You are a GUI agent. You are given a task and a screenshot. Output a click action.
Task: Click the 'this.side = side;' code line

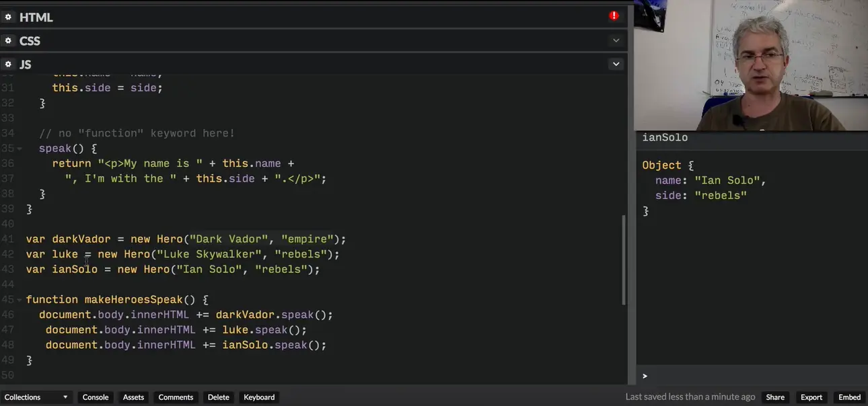click(x=108, y=88)
